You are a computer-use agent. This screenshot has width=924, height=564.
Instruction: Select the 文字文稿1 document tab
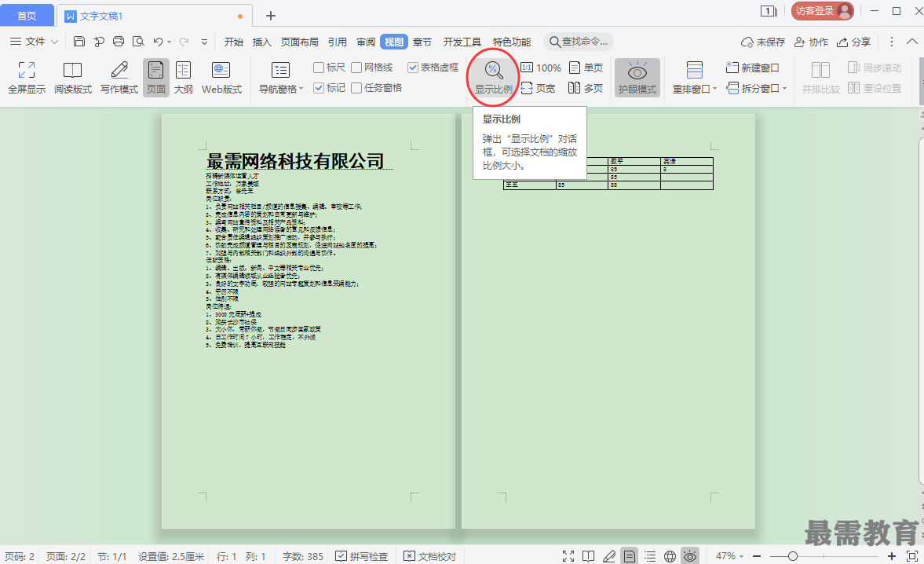pyautogui.click(x=155, y=16)
